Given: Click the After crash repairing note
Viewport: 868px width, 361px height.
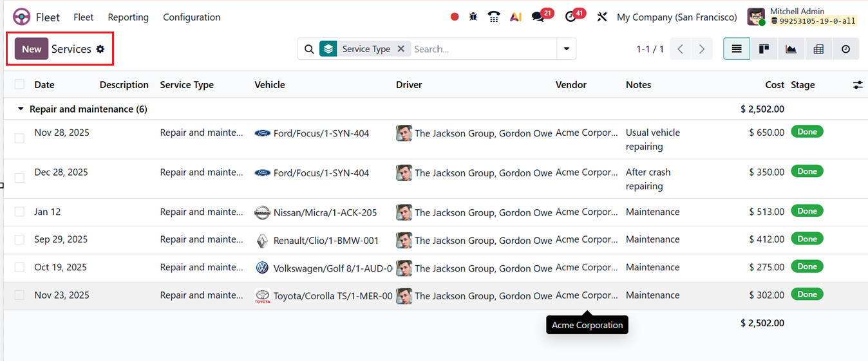Looking at the screenshot, I should (648, 179).
